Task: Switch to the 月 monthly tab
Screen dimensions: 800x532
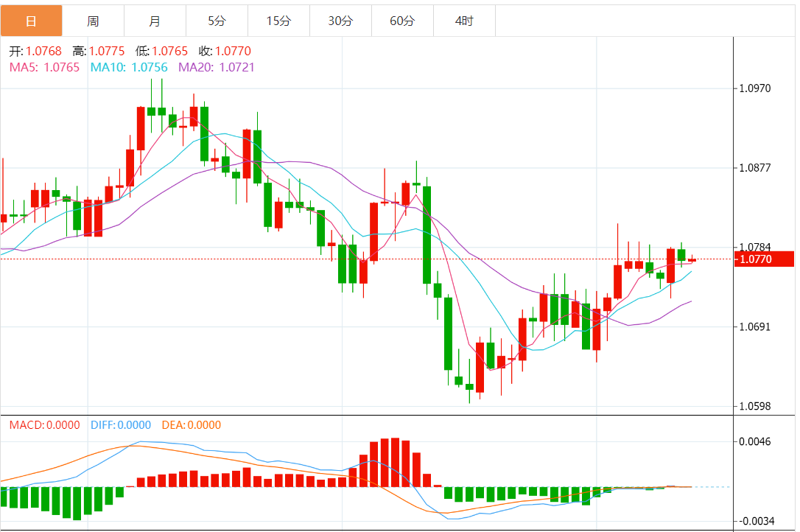Action: click(x=155, y=21)
